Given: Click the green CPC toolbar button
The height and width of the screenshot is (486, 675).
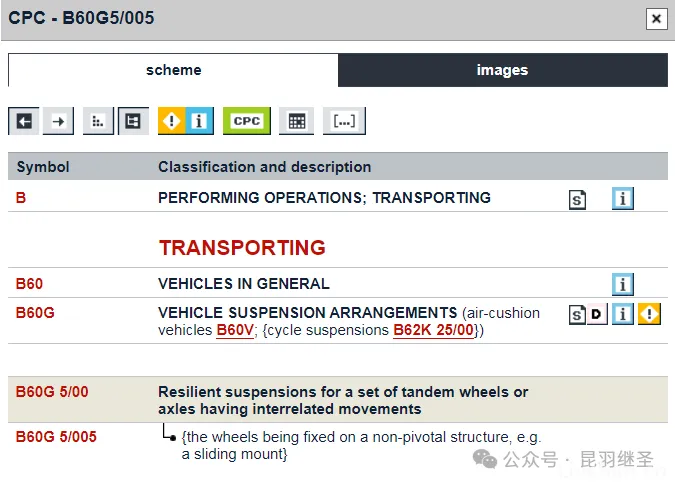Looking at the screenshot, I should pyautogui.click(x=246, y=121).
